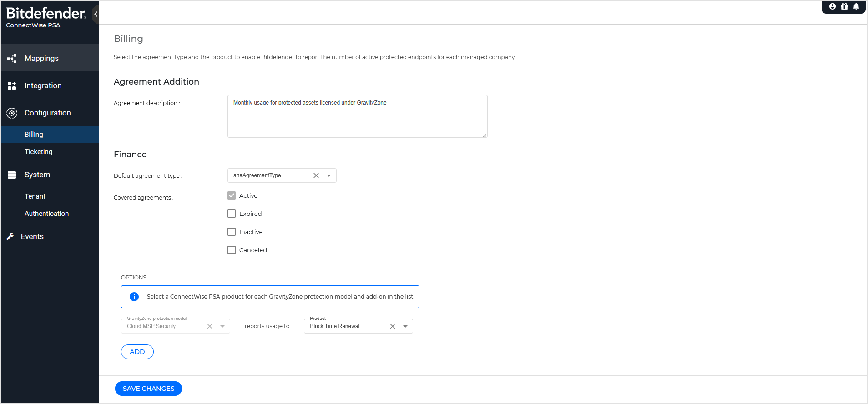Expand the GravityZone protection model dropdown

(x=222, y=326)
